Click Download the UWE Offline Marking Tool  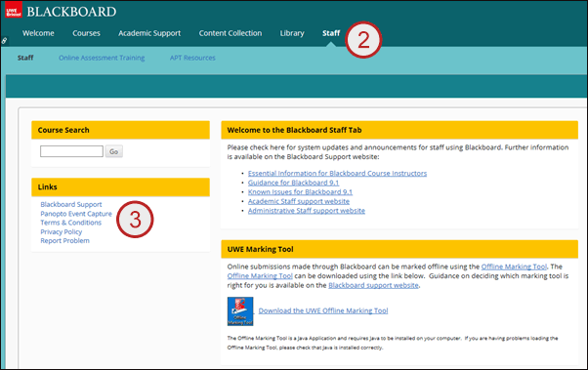point(323,310)
